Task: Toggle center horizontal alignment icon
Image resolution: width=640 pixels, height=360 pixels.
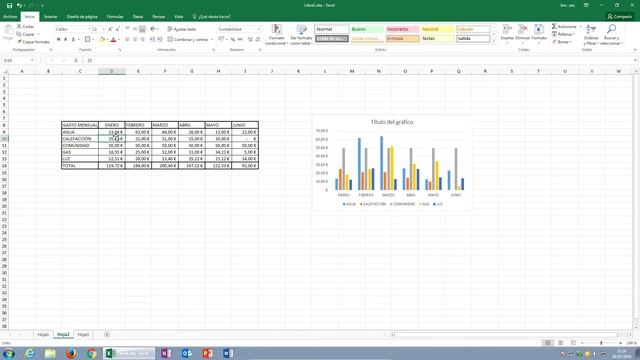Action: (135, 40)
